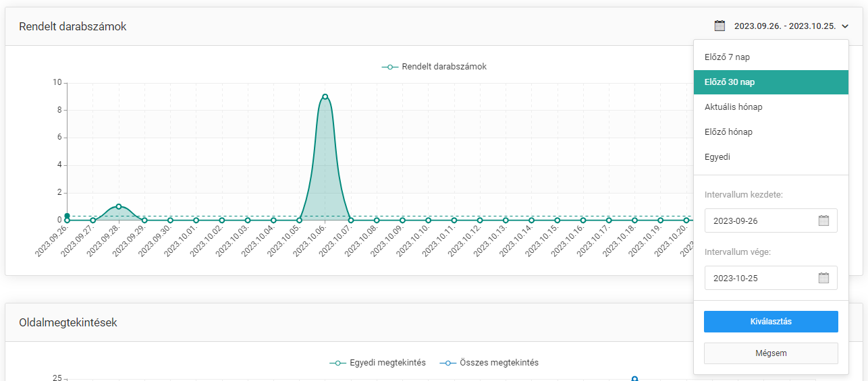Click the Intervallum vége date input
Screen dimensions: 868x381
coord(759,278)
